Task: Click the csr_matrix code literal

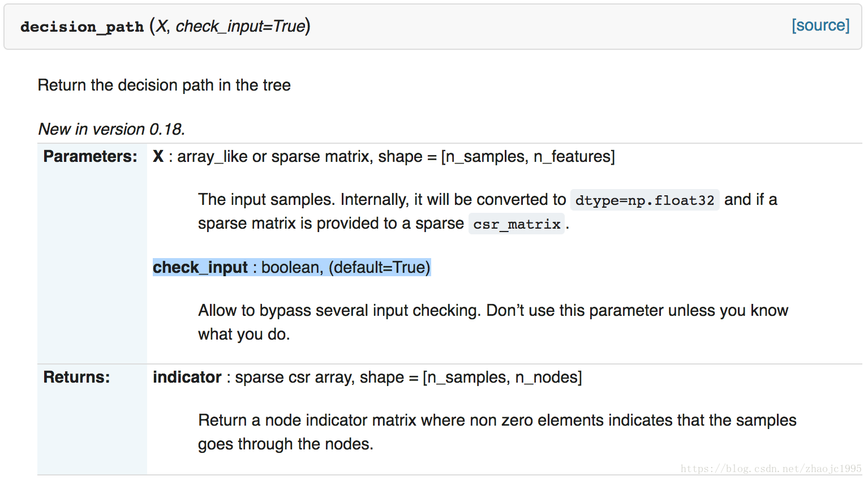Action: (x=517, y=224)
